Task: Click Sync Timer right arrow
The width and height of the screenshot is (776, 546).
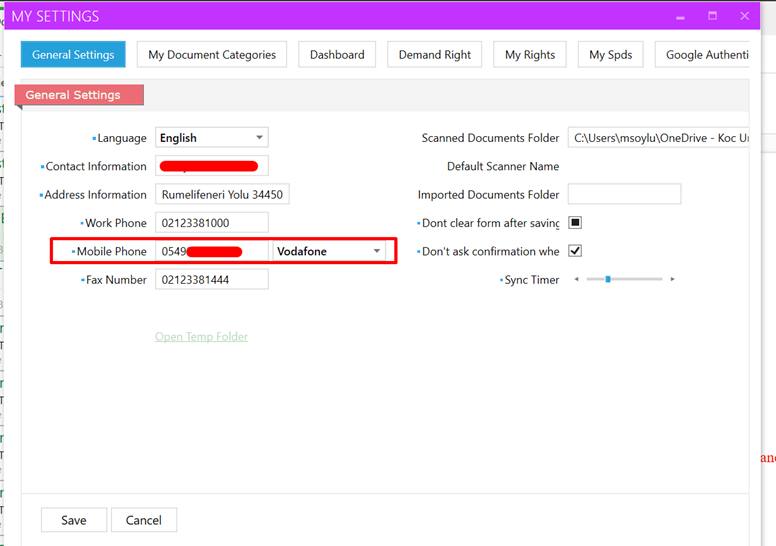Action: click(x=672, y=280)
